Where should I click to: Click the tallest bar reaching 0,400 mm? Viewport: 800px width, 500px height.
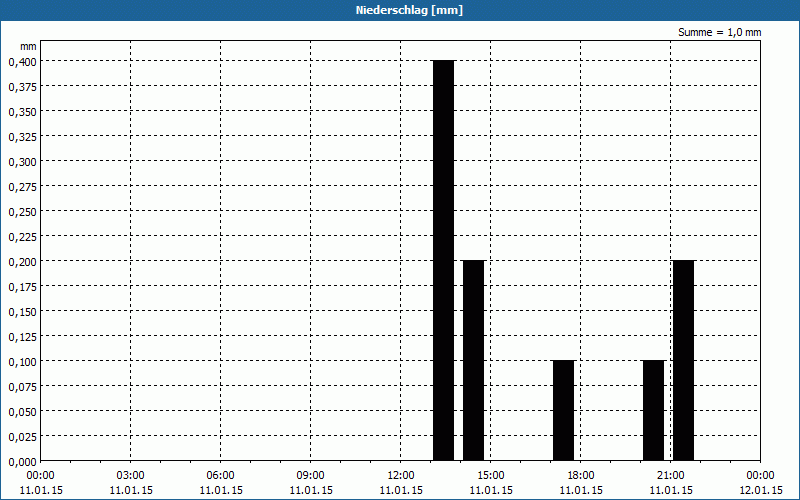click(x=443, y=260)
